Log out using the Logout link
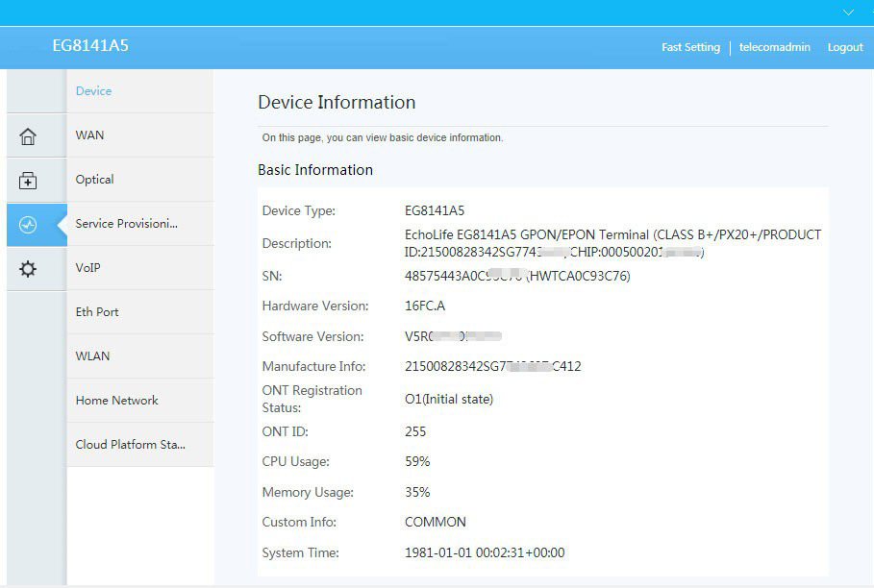This screenshot has width=874, height=588. pos(845,47)
